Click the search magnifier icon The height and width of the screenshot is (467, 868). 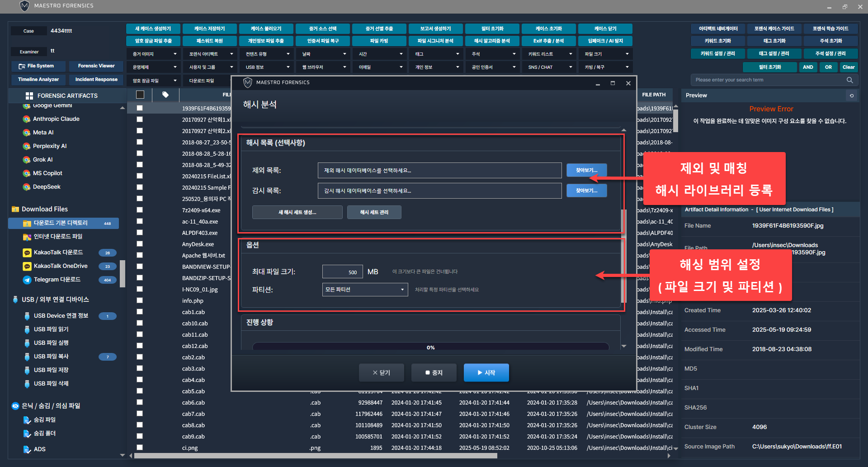[x=849, y=80]
